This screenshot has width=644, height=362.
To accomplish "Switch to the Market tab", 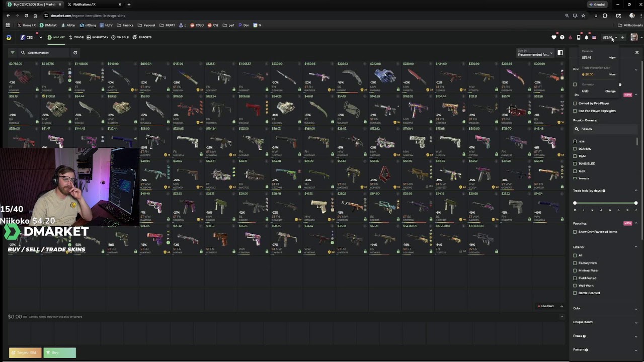I will coord(56,37).
